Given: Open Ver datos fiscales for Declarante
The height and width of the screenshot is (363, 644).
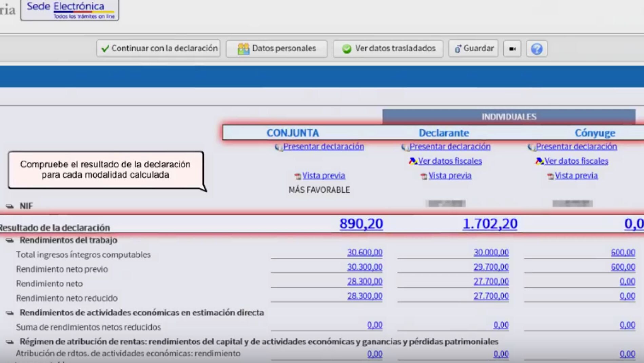Looking at the screenshot, I should pos(449,161).
